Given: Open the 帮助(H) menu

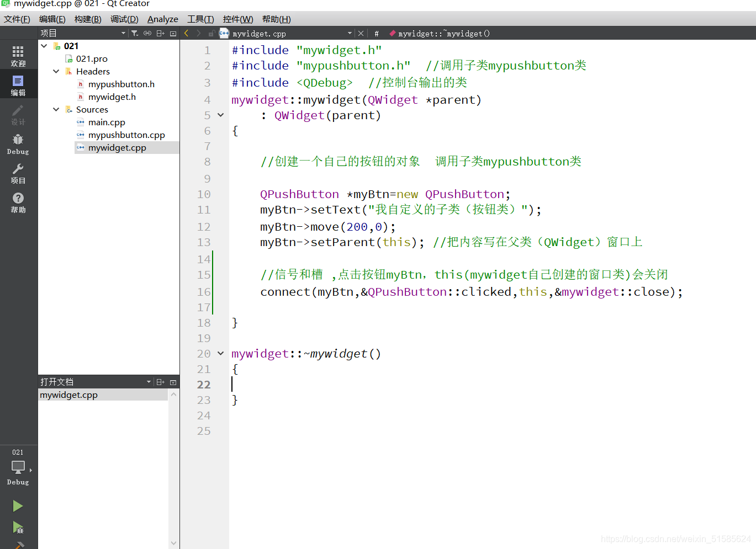Looking at the screenshot, I should point(277,19).
